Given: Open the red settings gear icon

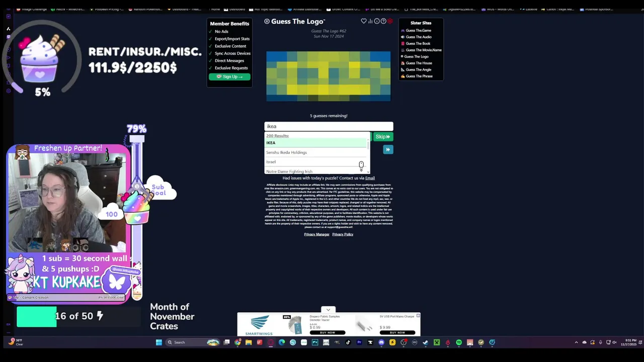Looking at the screenshot, I should (x=390, y=21).
